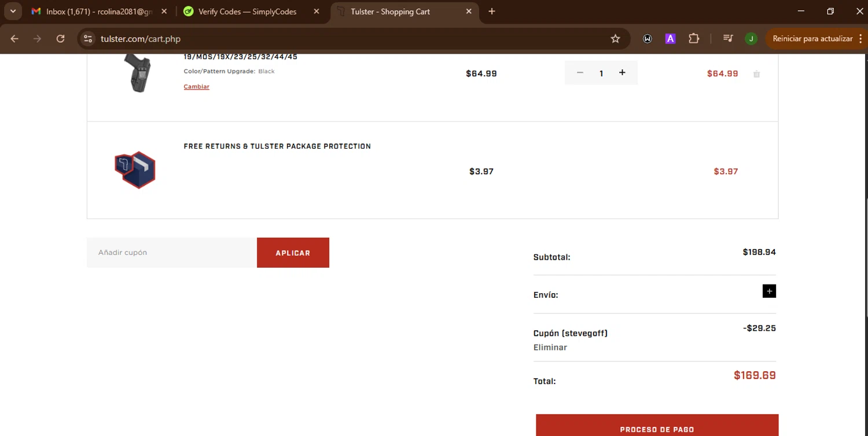Click the coupon discount -$29.25

click(759, 328)
